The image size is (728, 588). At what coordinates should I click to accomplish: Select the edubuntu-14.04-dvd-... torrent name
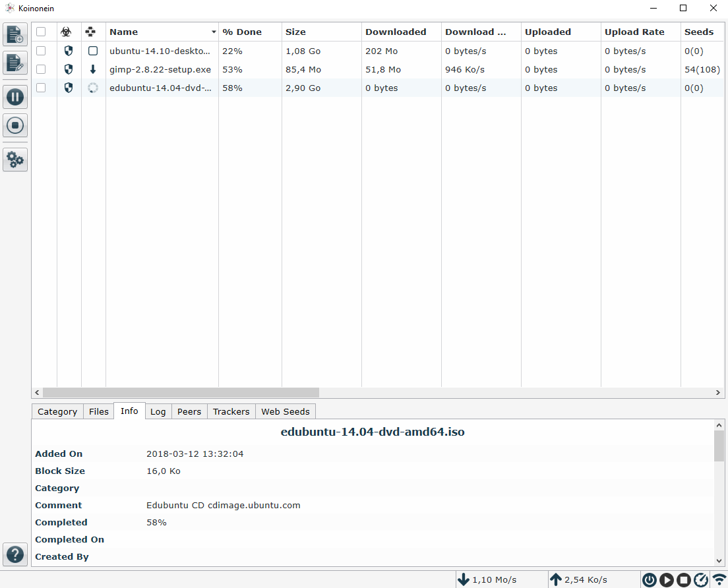click(x=161, y=88)
